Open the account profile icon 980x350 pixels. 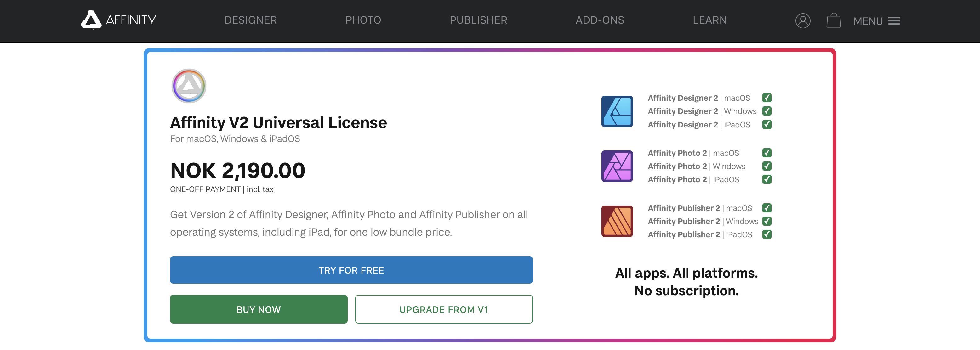pyautogui.click(x=803, y=21)
